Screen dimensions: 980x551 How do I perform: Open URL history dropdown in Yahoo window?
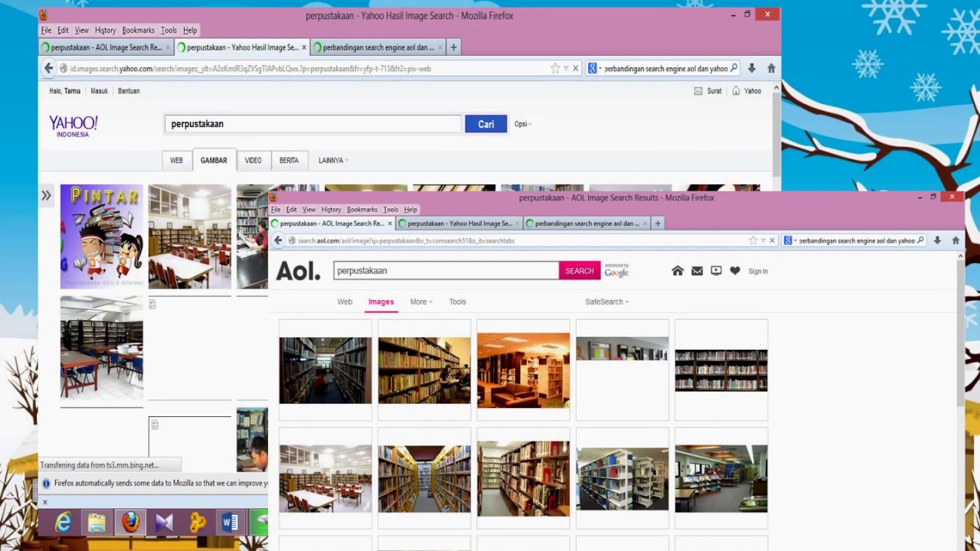[x=566, y=68]
